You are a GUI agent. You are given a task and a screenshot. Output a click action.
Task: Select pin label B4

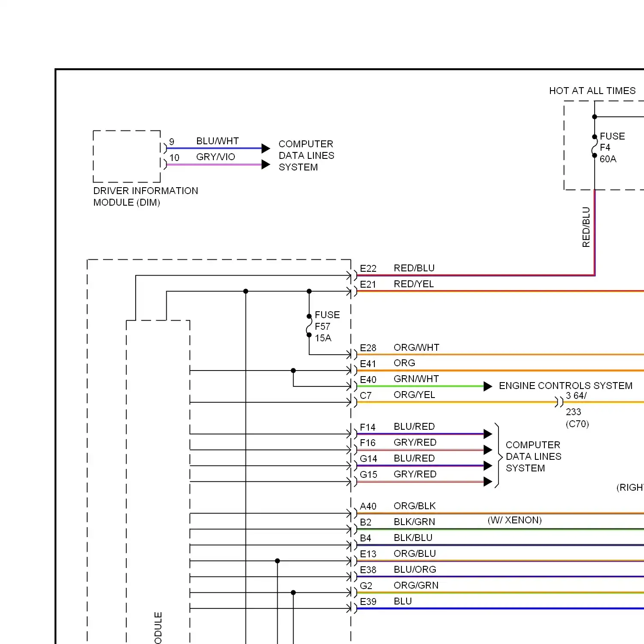tap(365, 538)
